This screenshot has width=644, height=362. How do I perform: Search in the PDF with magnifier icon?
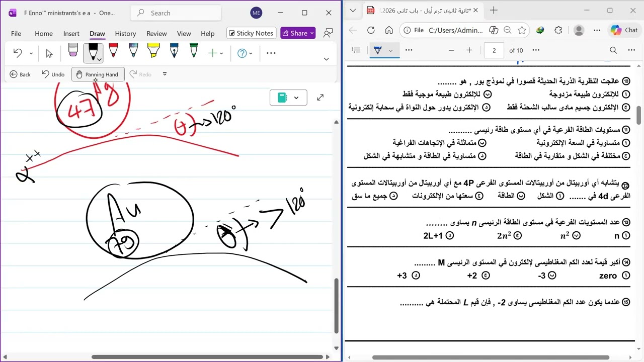(x=613, y=50)
